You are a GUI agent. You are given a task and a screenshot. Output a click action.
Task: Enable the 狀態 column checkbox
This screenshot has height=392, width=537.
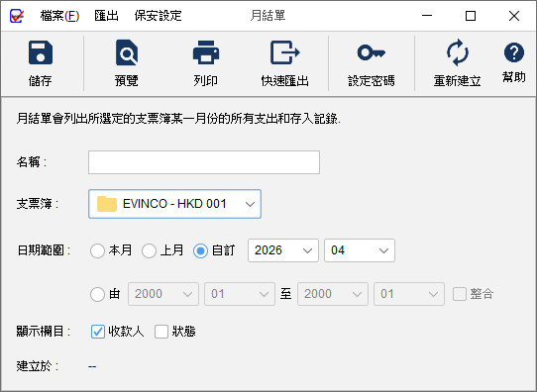coord(161,332)
